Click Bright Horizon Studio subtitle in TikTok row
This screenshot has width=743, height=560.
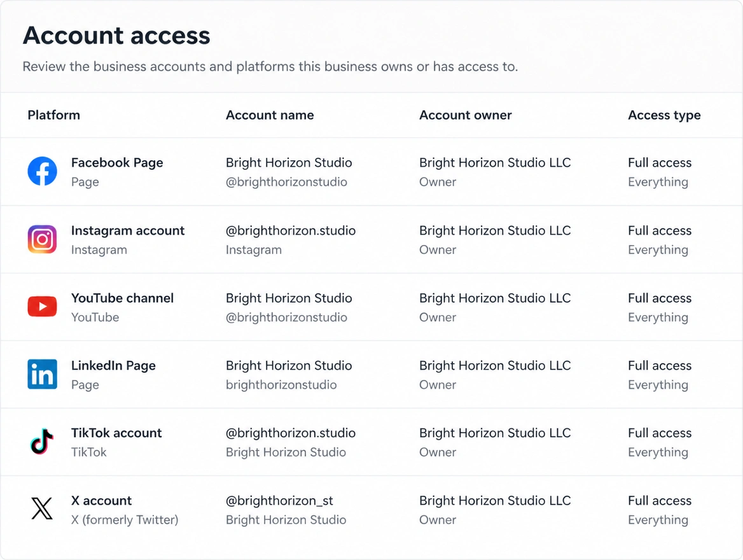286,452
